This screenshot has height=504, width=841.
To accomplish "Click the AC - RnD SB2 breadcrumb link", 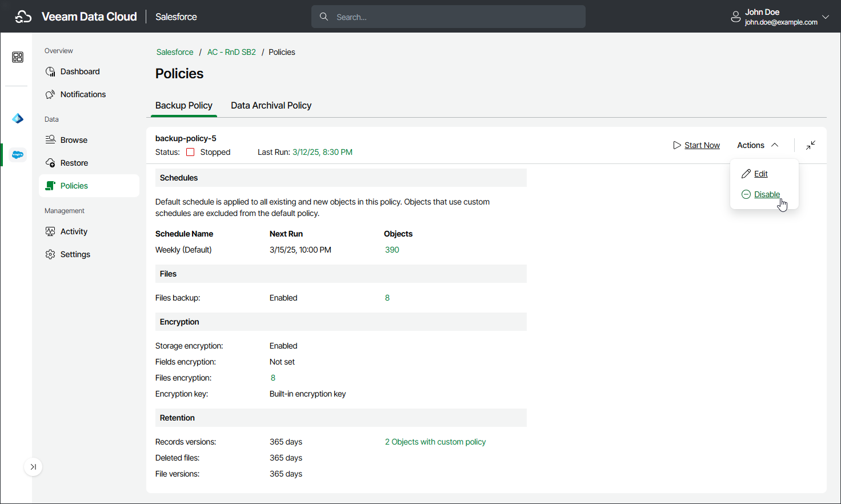I will pos(231,52).
